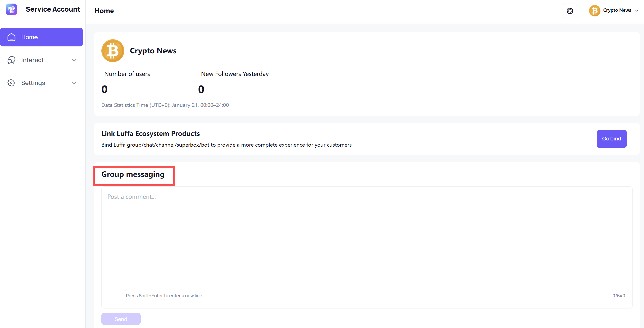Expand the Interact menu chevron
The height and width of the screenshot is (328, 644).
pyautogui.click(x=74, y=60)
